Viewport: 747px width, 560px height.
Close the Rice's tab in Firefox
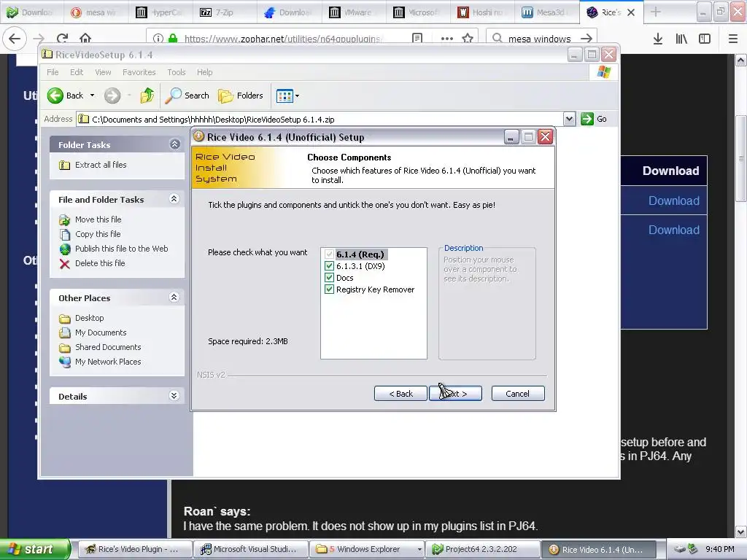point(631,12)
